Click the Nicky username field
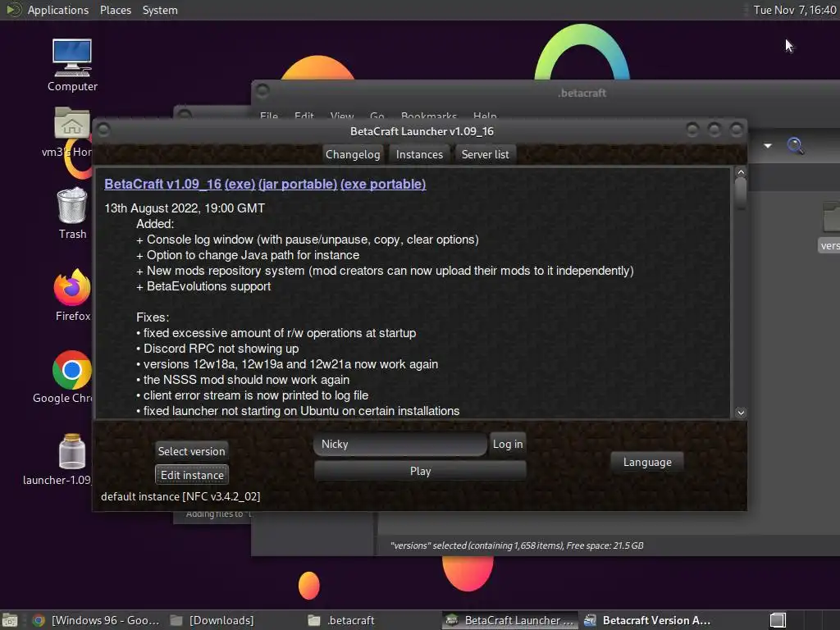The height and width of the screenshot is (630, 840). [400, 444]
